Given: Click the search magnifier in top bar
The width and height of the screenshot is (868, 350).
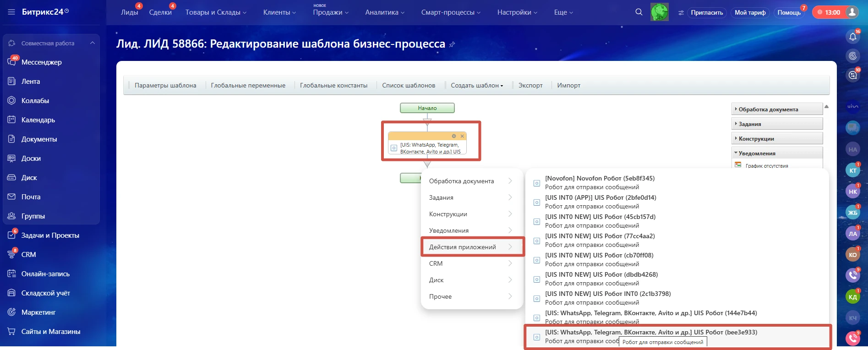Looking at the screenshot, I should click(x=639, y=12).
